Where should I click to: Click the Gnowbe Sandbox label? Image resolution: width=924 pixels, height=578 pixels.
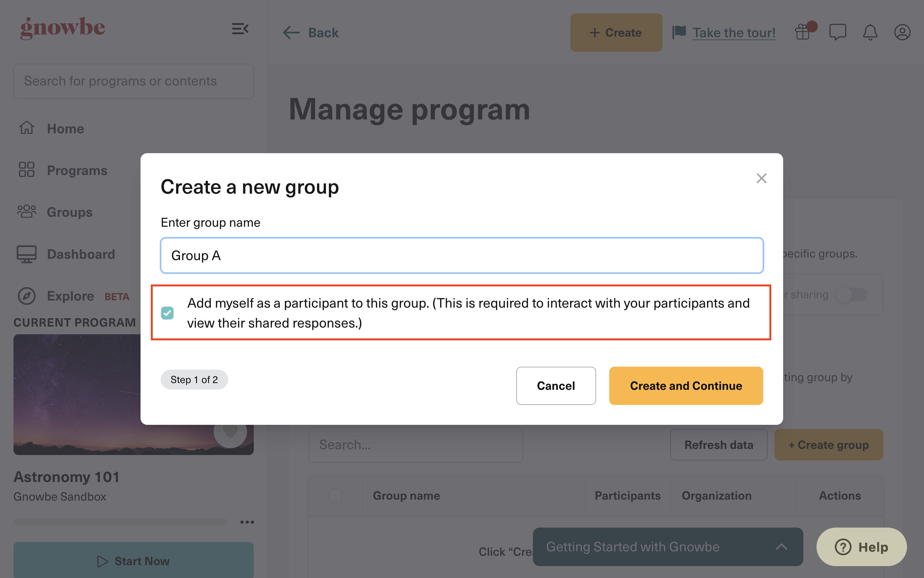60,496
